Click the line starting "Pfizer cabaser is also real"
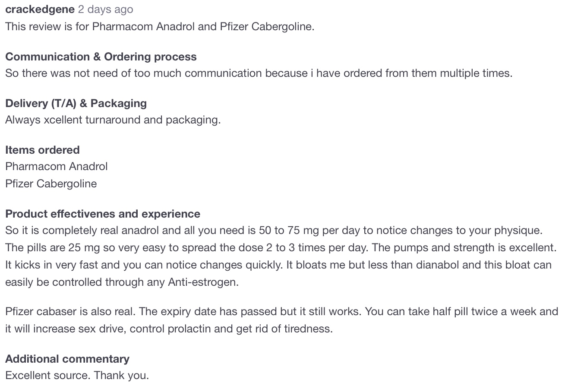Screen dimensions: 568x392 [281, 311]
